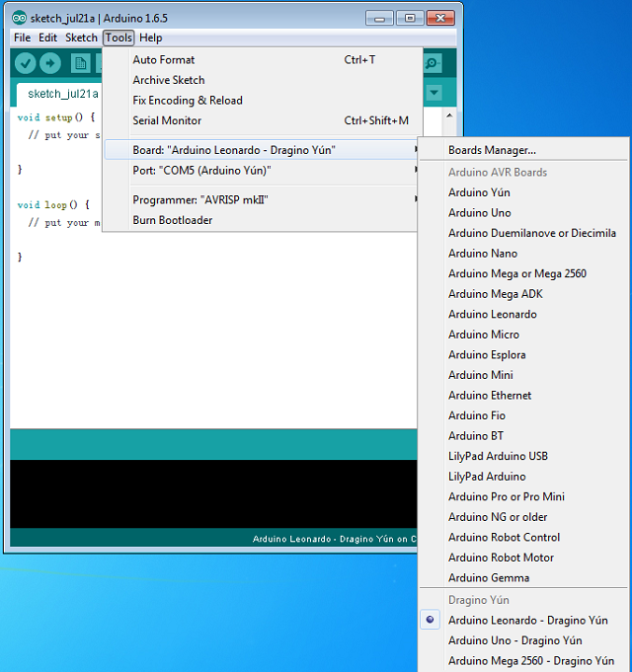Open the Edit menu

tap(47, 37)
